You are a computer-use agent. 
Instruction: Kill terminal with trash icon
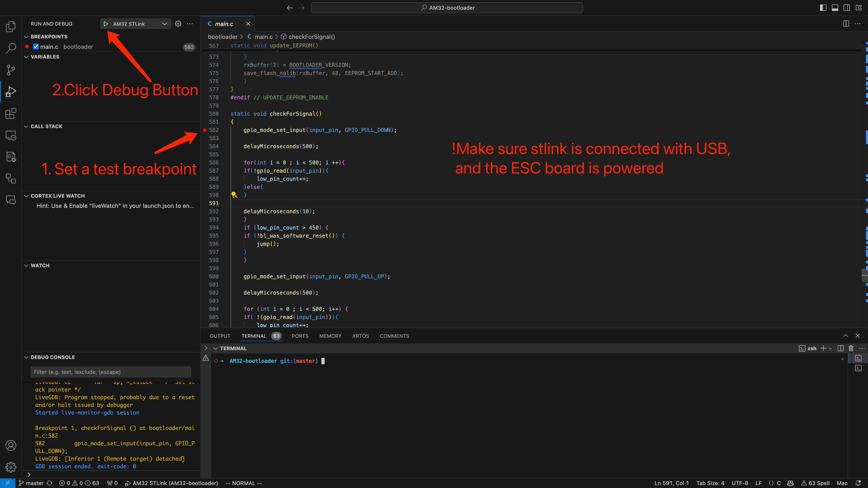[851, 348]
